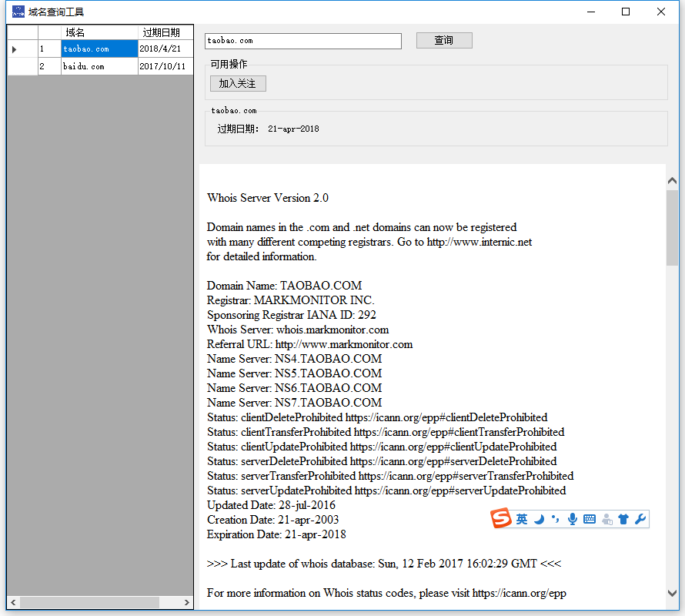The width and height of the screenshot is (685, 616).
Task: Click the 查询 query button
Action: point(444,40)
